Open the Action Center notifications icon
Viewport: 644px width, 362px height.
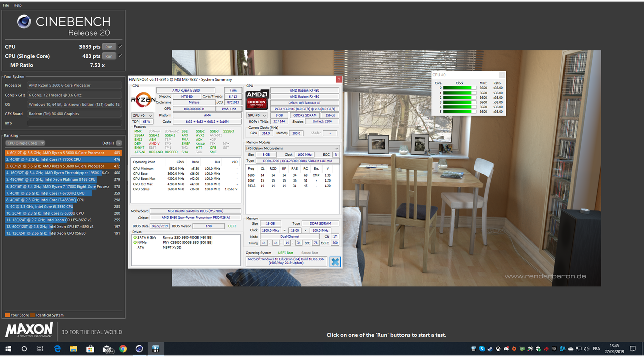[633, 349]
